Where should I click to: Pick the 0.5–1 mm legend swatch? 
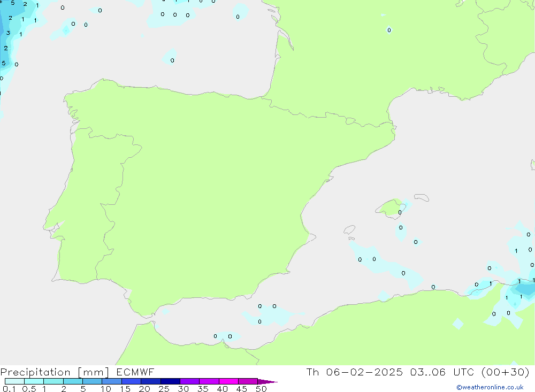pyautogui.click(x=34, y=381)
